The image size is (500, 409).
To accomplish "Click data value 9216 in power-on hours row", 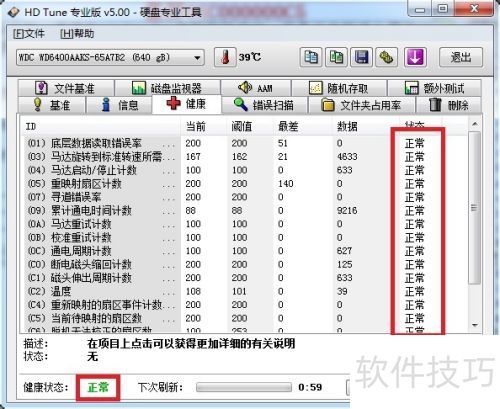I will [347, 211].
